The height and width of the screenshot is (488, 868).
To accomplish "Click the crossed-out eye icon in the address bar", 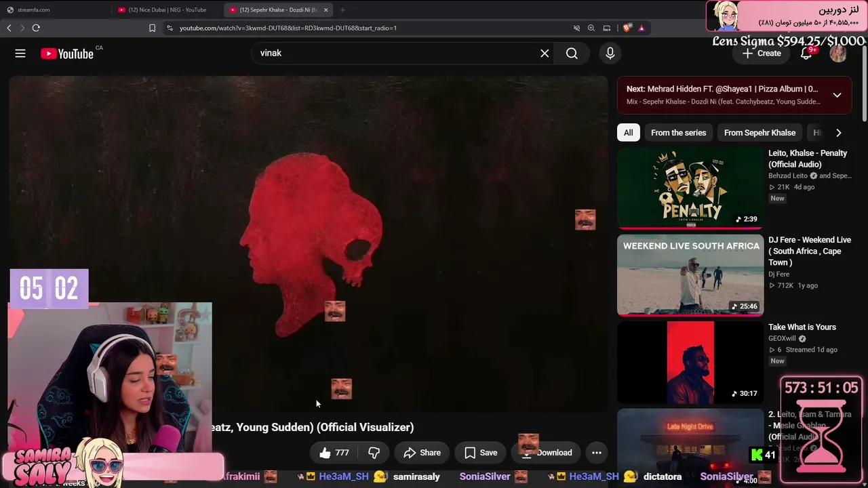I will (576, 28).
